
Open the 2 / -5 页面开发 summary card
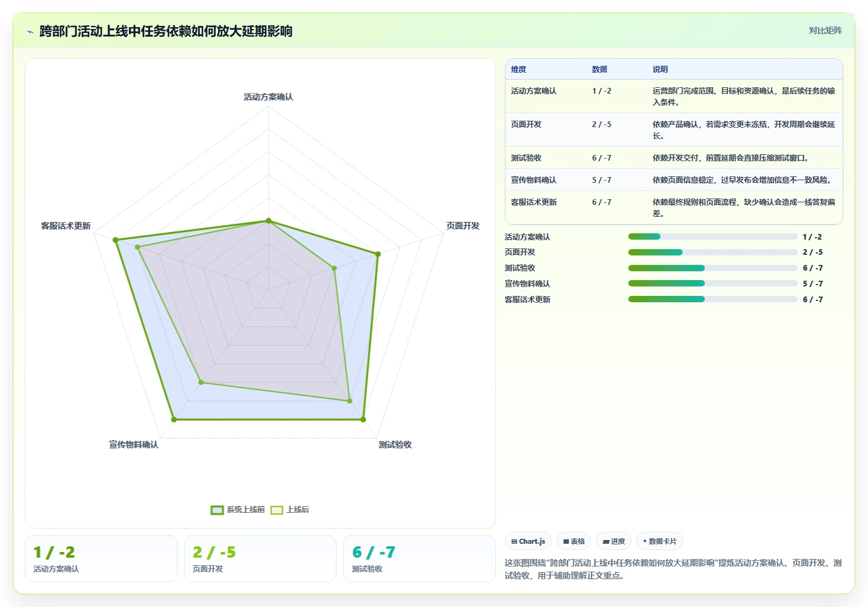click(260, 559)
